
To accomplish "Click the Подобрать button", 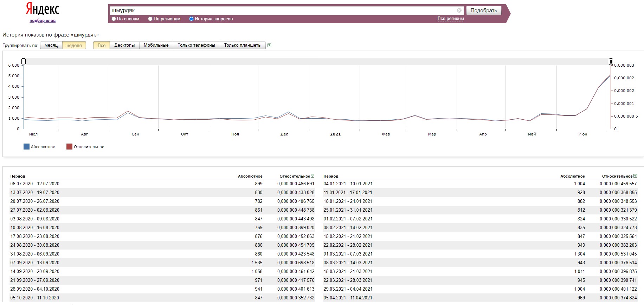I will pyautogui.click(x=484, y=11).
